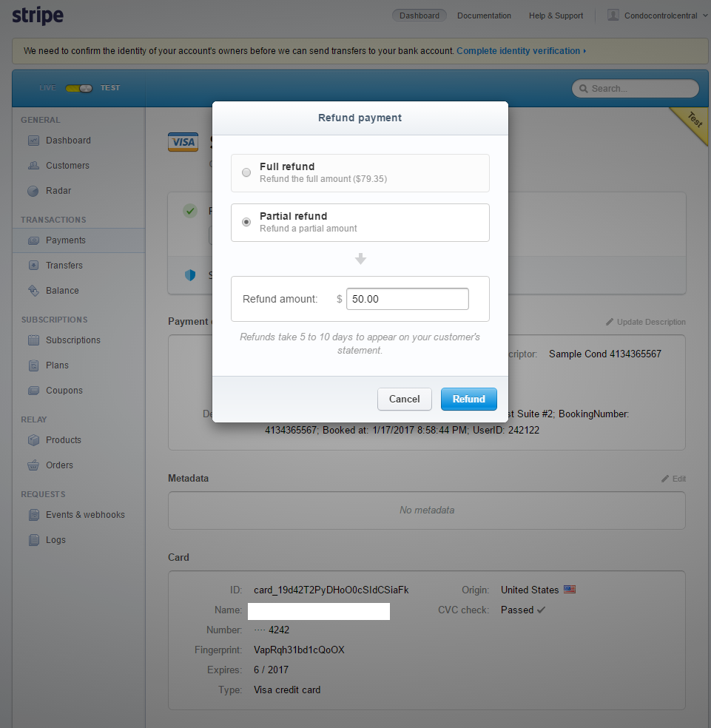Open the Condocontrolcentral account dropdown
The width and height of the screenshot is (711, 728).
(658, 16)
